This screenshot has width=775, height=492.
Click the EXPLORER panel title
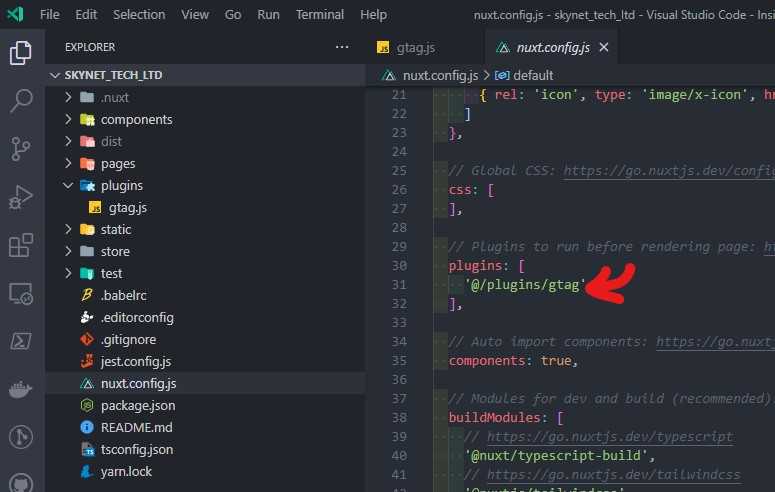point(90,47)
